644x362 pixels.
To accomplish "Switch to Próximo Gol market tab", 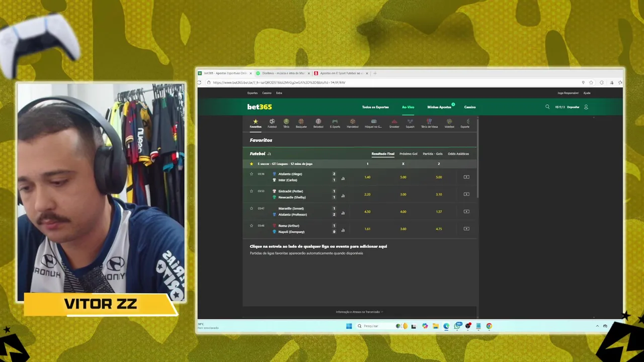I will pos(409,154).
